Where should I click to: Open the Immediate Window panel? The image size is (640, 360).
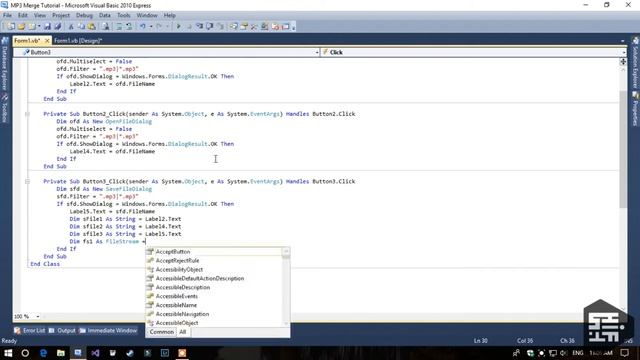point(108,330)
